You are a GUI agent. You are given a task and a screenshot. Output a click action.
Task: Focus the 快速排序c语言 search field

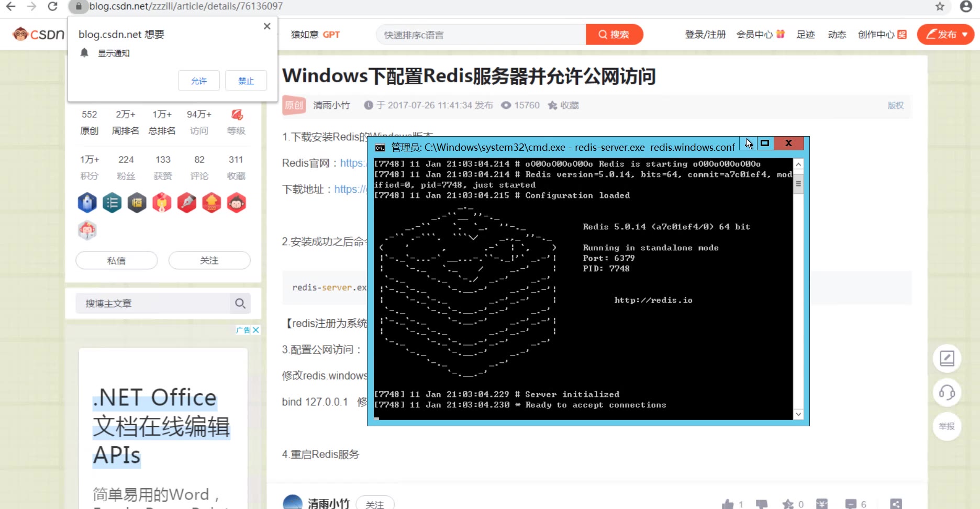click(x=482, y=35)
